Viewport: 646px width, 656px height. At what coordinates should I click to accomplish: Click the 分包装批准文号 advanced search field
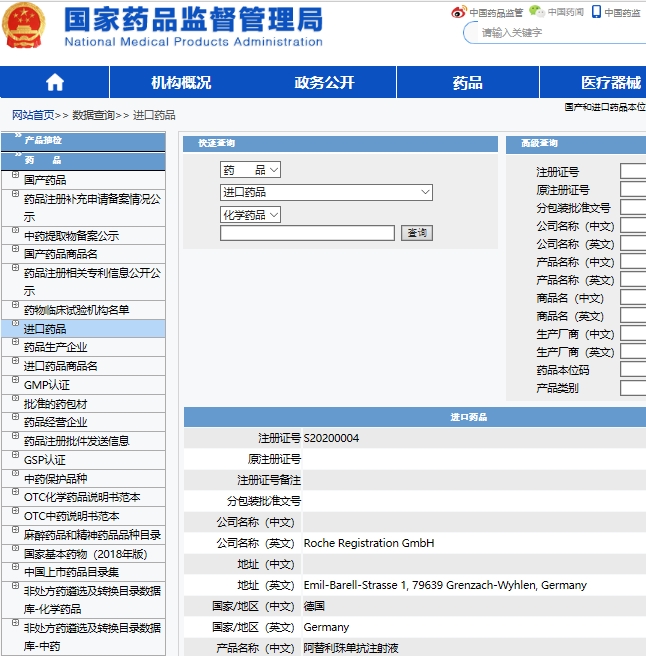click(x=633, y=208)
